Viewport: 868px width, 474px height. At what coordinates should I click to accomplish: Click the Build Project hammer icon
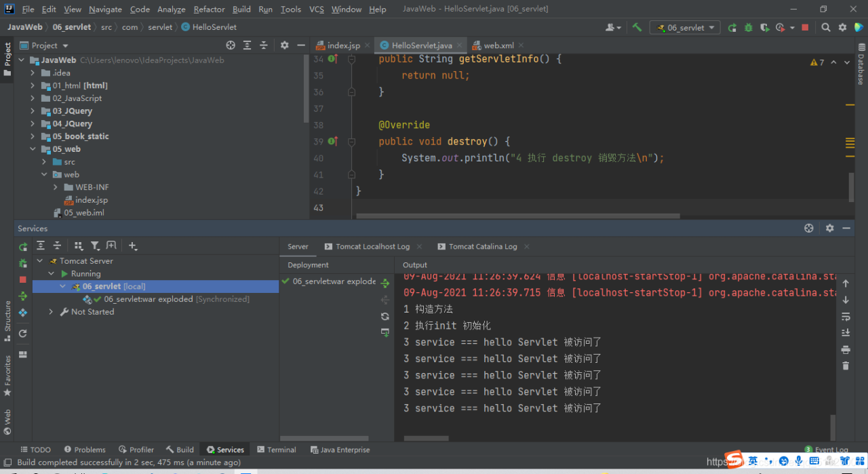637,27
